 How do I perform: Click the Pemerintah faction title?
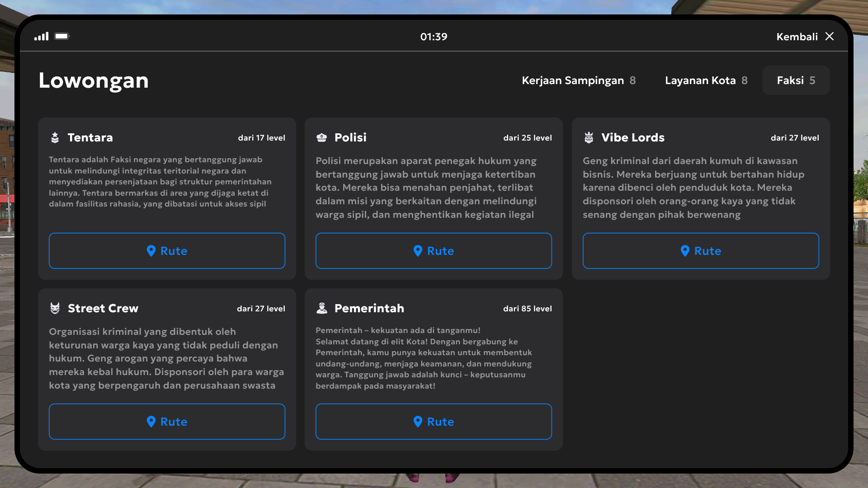point(369,309)
